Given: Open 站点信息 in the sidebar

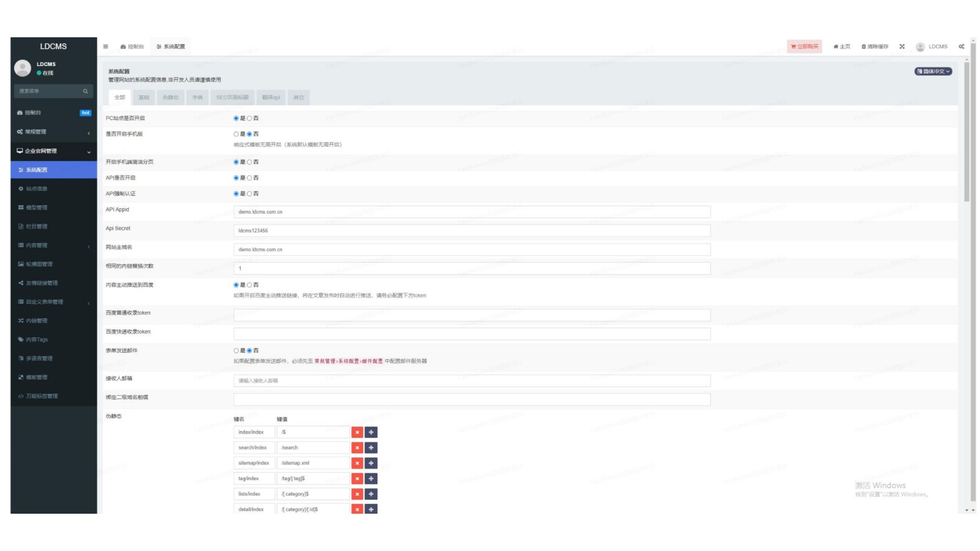Looking at the screenshot, I should tap(54, 189).
